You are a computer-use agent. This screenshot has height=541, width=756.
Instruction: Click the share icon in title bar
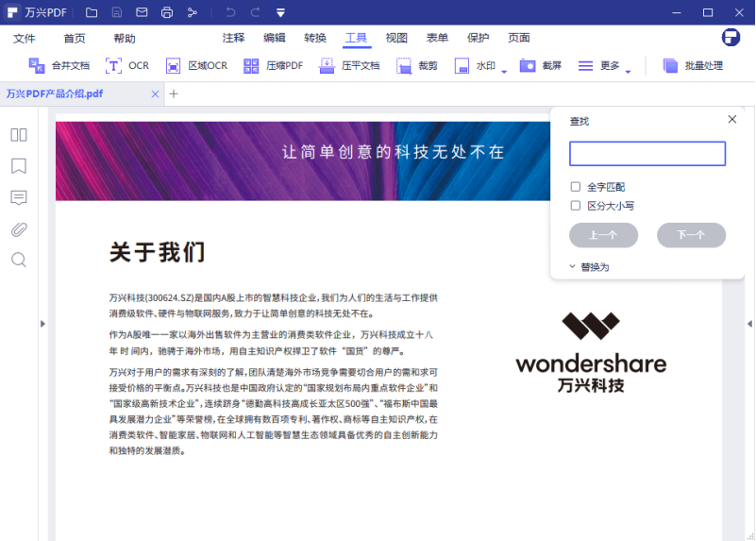tap(192, 12)
